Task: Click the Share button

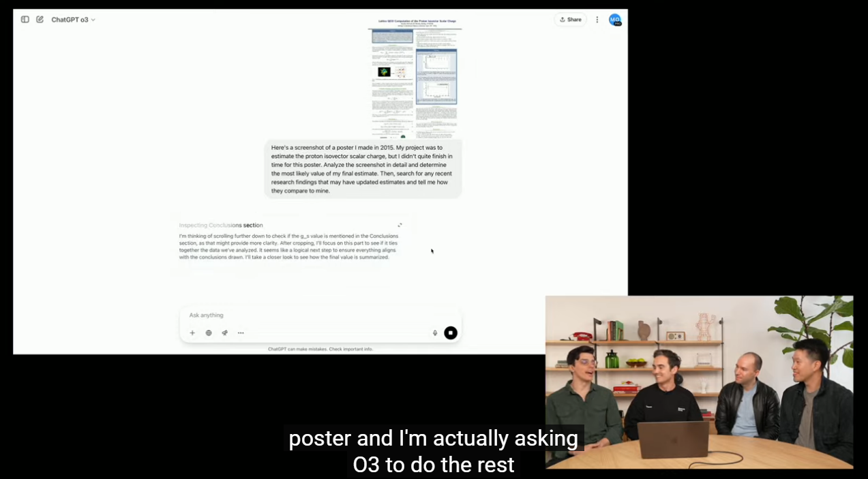Action: point(570,19)
